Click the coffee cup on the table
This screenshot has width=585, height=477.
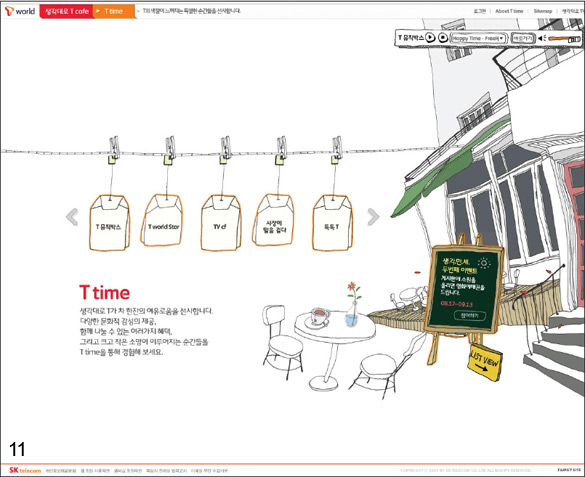(317, 317)
